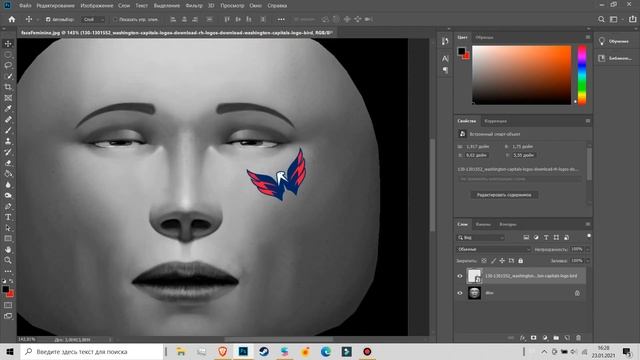Open the 3D menu

(x=211, y=6)
